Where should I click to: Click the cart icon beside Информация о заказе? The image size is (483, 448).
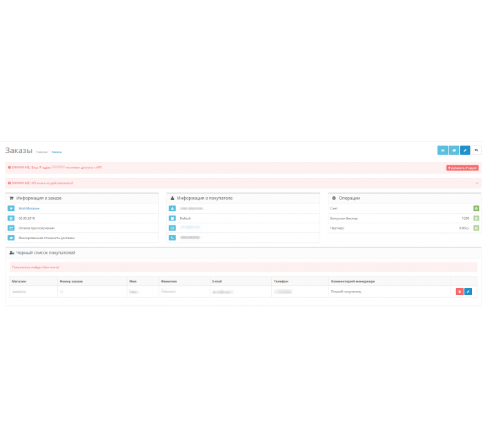tap(12, 198)
